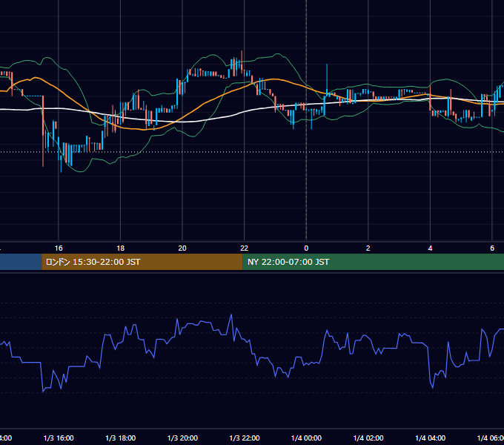The height and width of the screenshot is (445, 504).
Task: Click hour label 2 on chart axis
Action: 368,248
